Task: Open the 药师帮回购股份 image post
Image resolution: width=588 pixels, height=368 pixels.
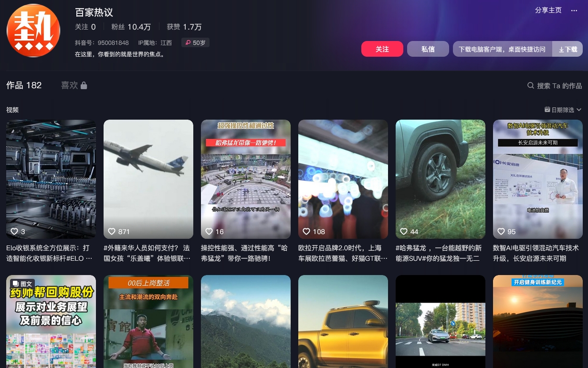Action: pyautogui.click(x=51, y=321)
